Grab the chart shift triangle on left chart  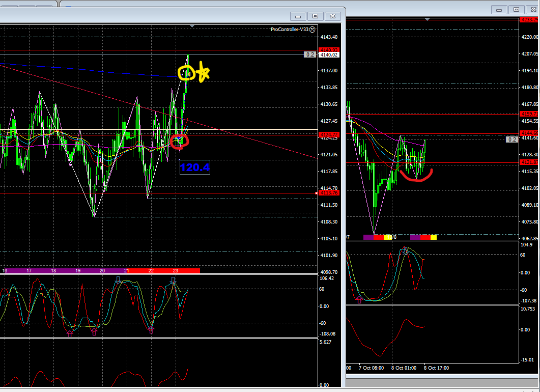point(192,26)
